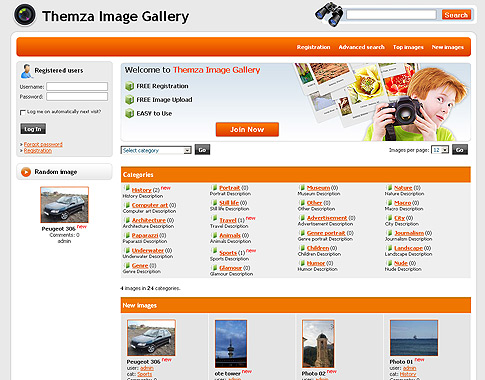485x380 pixels.
Task: Focus the Username input field
Action: coord(77,87)
